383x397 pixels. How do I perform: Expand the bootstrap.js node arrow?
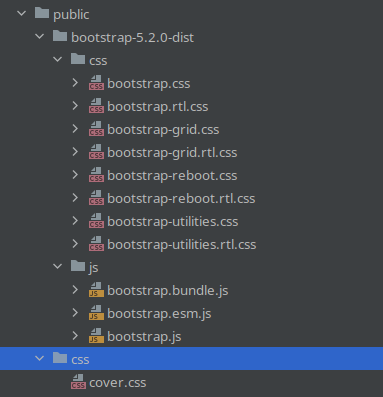(x=75, y=336)
